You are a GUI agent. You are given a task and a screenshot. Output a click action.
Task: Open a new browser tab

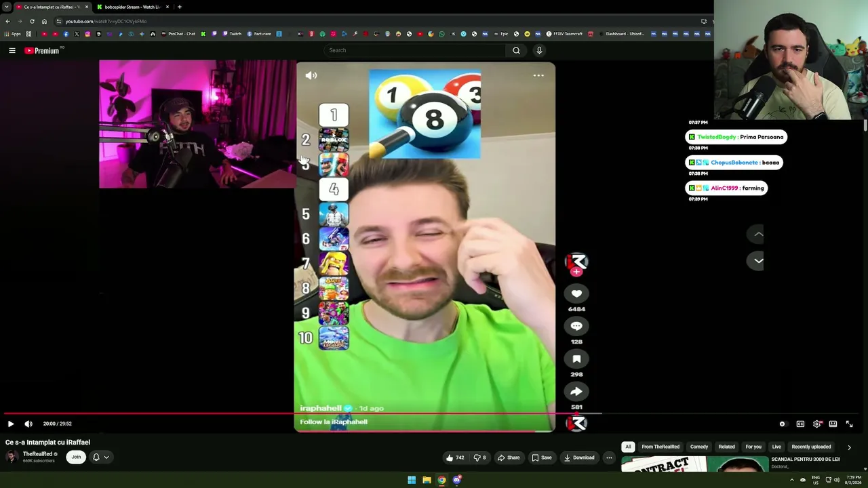(x=179, y=7)
